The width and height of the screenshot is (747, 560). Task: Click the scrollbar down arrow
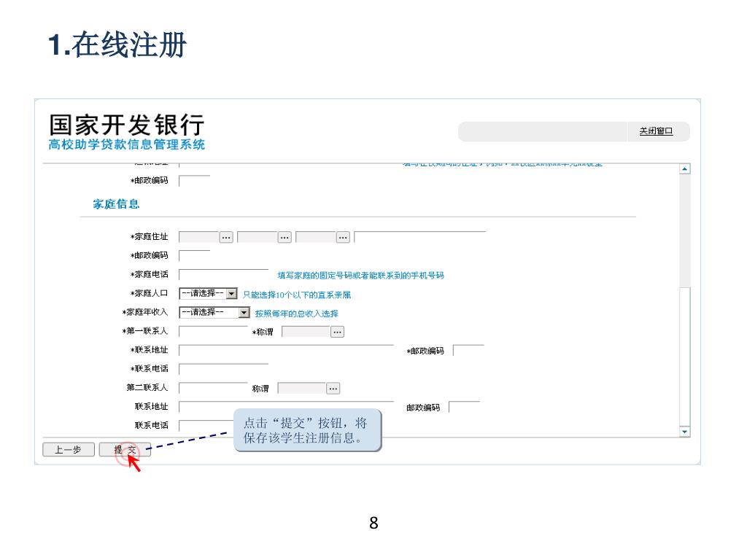point(684,432)
